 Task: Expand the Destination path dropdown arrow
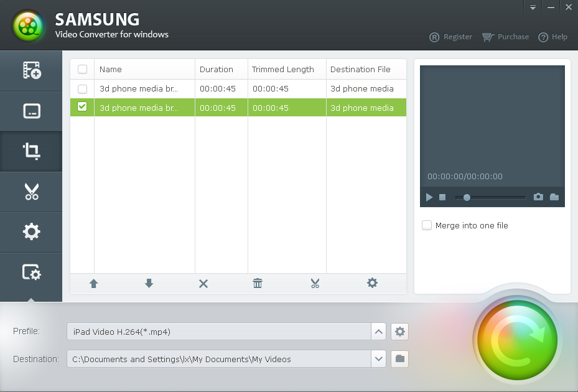point(378,359)
